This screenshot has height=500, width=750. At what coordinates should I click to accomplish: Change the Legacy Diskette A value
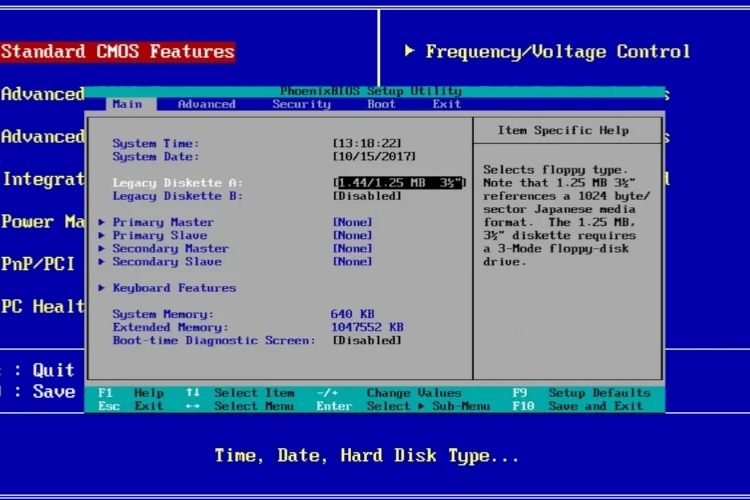(x=399, y=183)
